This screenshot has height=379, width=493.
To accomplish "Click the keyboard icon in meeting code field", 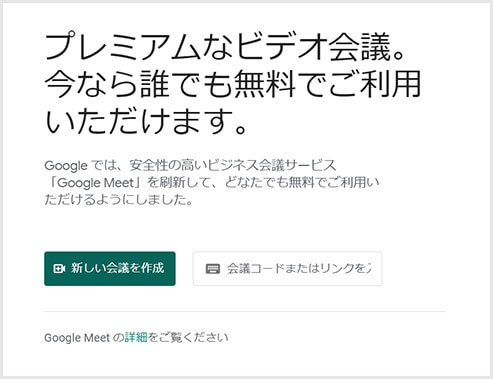I will (213, 269).
